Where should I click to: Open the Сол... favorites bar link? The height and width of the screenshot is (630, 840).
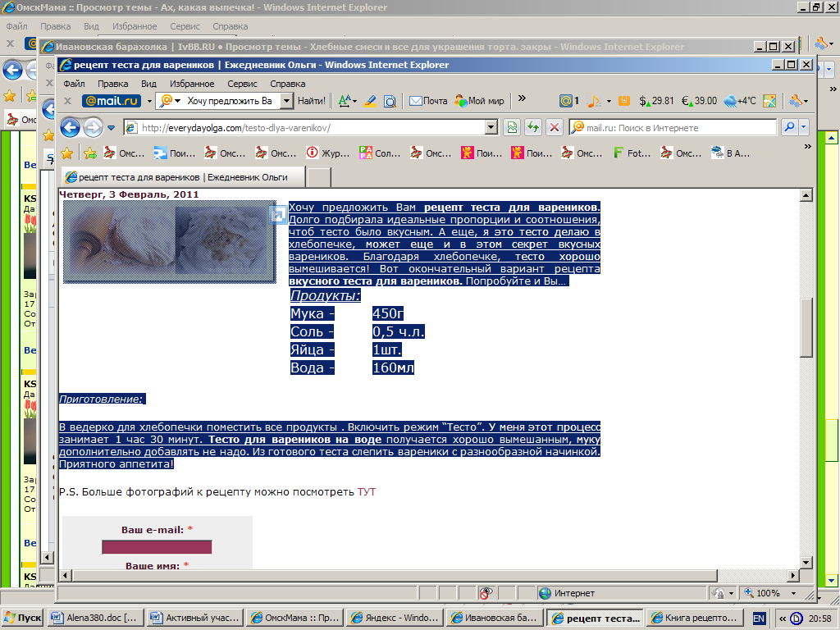(x=380, y=153)
